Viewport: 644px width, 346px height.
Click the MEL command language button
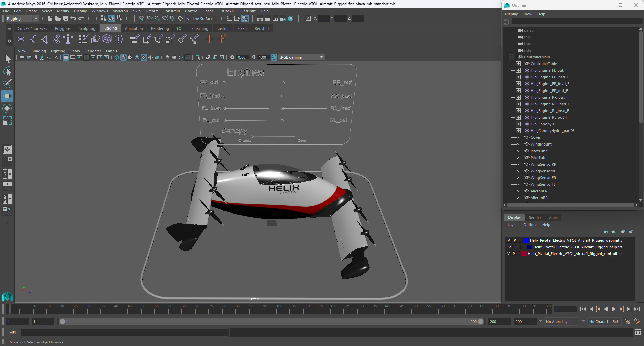pos(13,333)
